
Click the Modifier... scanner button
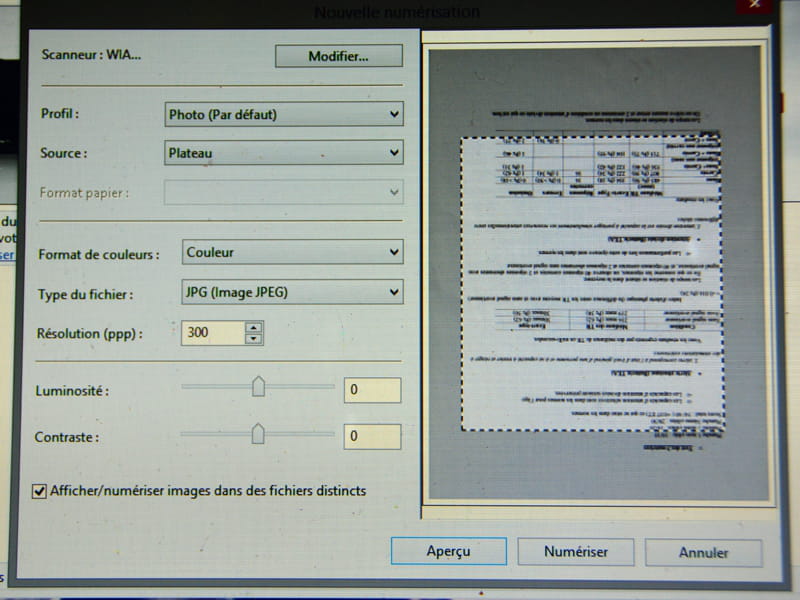click(x=338, y=56)
